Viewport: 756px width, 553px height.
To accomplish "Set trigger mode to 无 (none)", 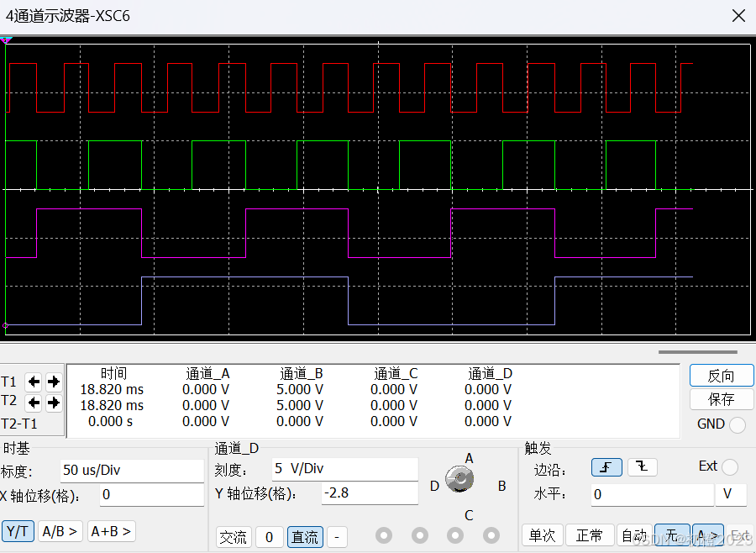I will point(672,535).
